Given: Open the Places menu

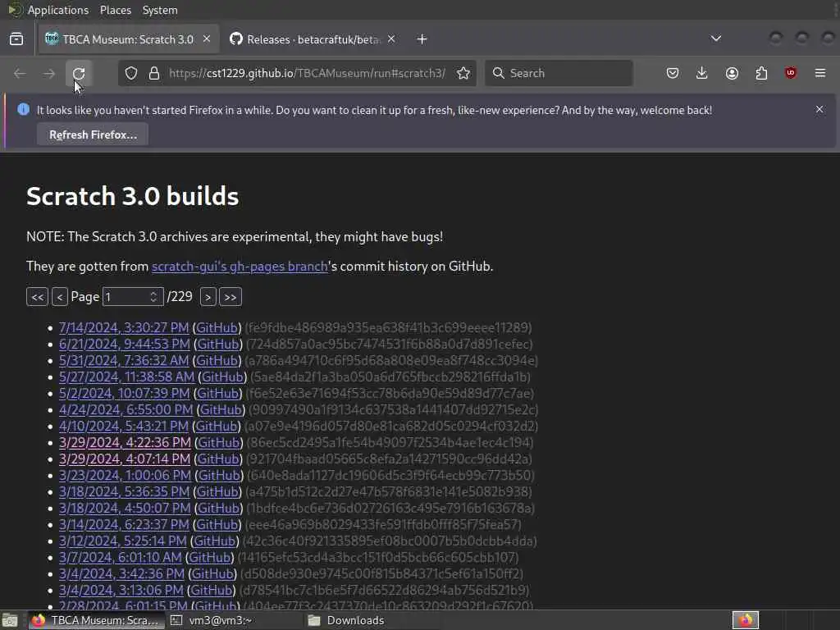Looking at the screenshot, I should tap(116, 10).
